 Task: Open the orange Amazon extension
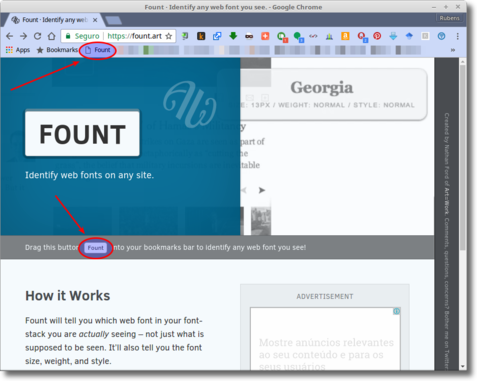345,36
